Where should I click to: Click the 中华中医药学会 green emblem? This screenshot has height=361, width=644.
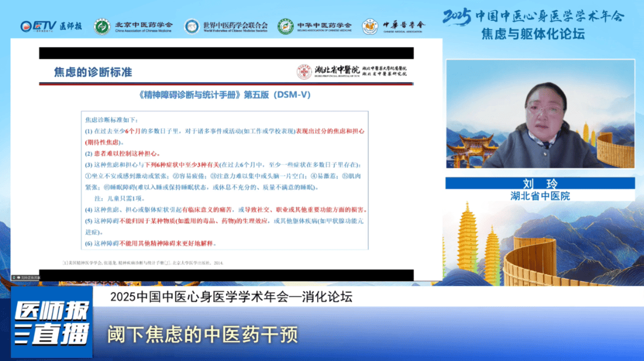point(286,26)
